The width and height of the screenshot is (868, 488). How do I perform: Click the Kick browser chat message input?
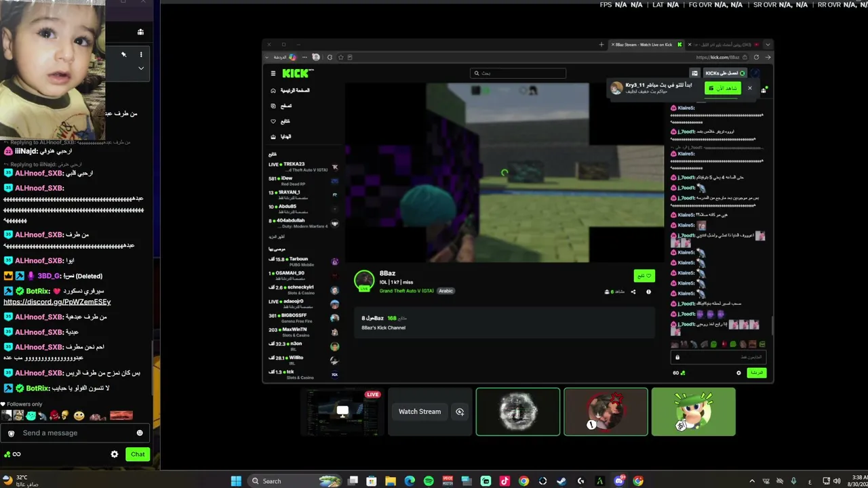(x=719, y=357)
